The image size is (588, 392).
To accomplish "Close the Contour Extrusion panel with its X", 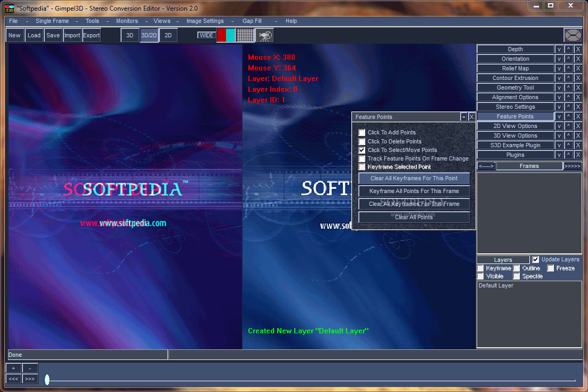I will click(x=578, y=78).
